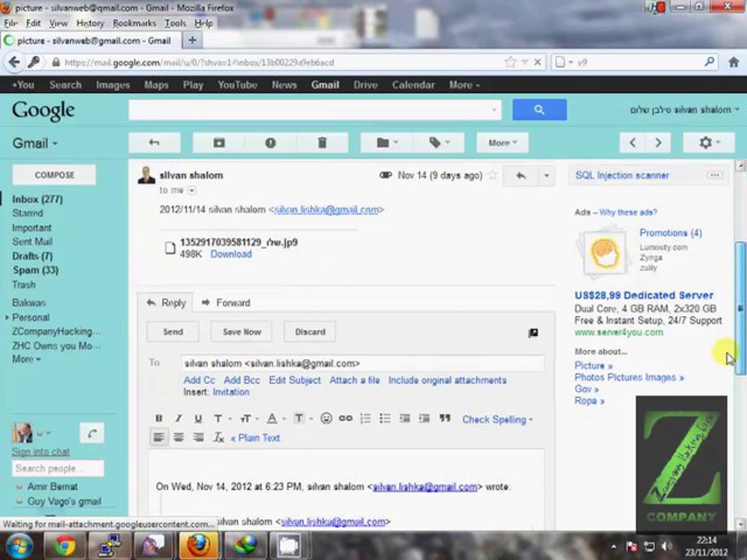
Task: Click the numbered list icon
Action: point(365,418)
